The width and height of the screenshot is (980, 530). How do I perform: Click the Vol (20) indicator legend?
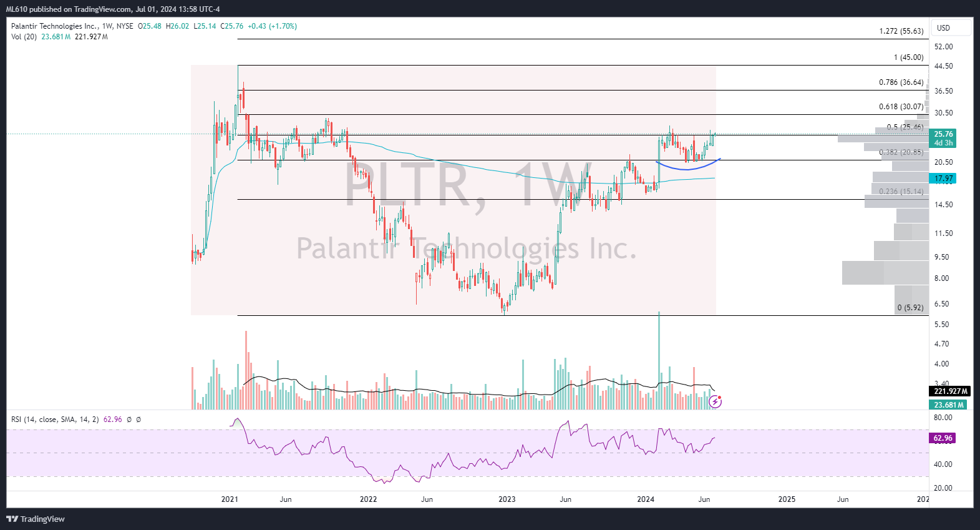point(24,37)
